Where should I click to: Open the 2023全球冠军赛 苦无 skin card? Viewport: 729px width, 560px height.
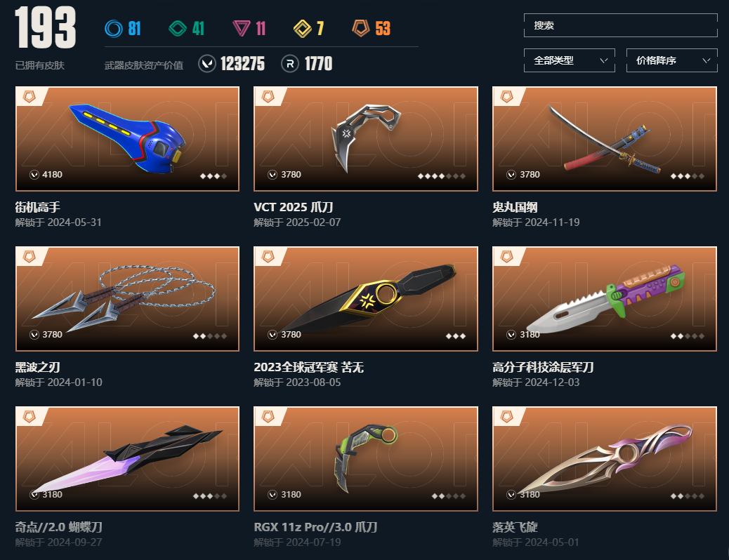point(366,298)
